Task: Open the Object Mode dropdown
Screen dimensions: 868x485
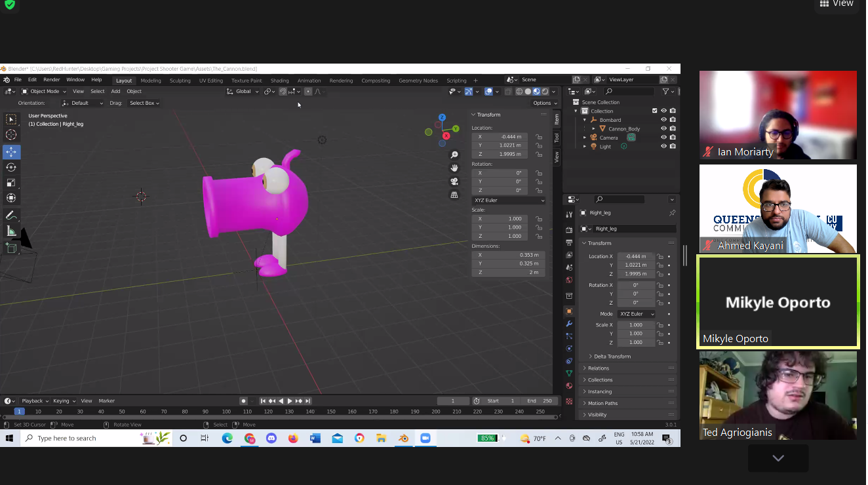Action: tap(44, 92)
